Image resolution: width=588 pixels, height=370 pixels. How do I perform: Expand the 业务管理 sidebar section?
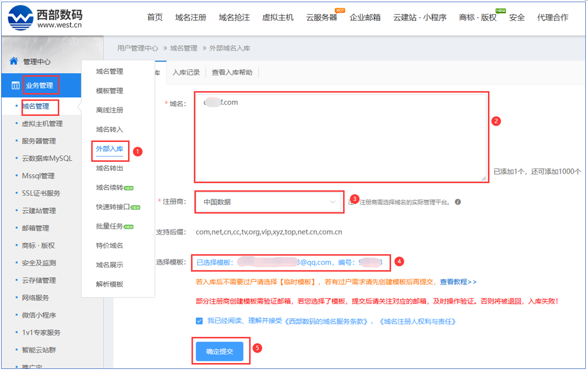pyautogui.click(x=39, y=86)
